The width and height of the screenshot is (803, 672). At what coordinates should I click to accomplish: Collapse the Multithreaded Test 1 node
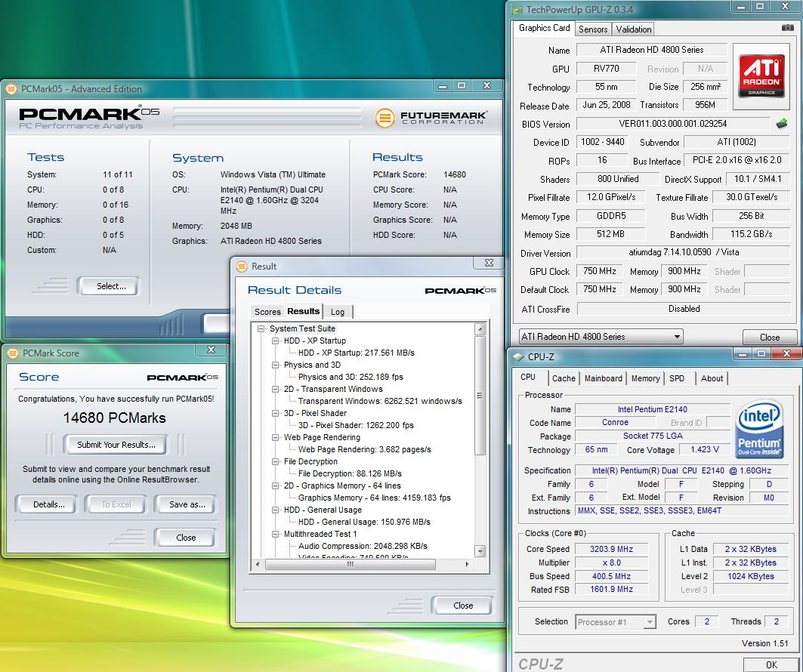click(x=276, y=534)
